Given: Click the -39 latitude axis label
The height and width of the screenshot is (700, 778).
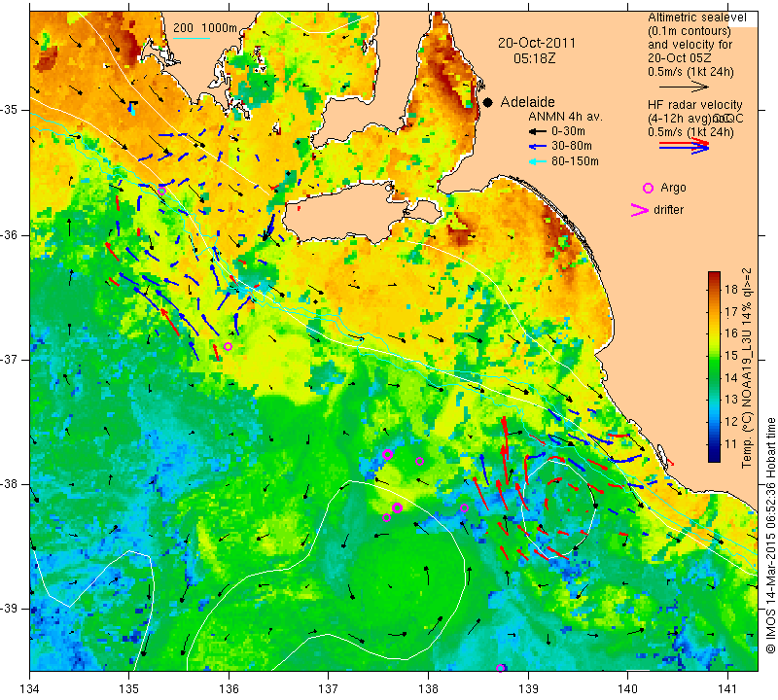Looking at the screenshot, I should point(10,609).
